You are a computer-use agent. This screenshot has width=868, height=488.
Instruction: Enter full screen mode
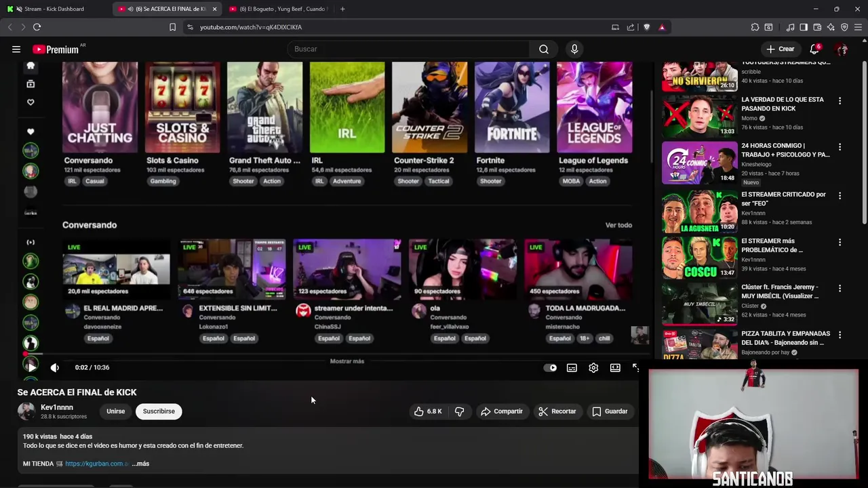(635, 367)
